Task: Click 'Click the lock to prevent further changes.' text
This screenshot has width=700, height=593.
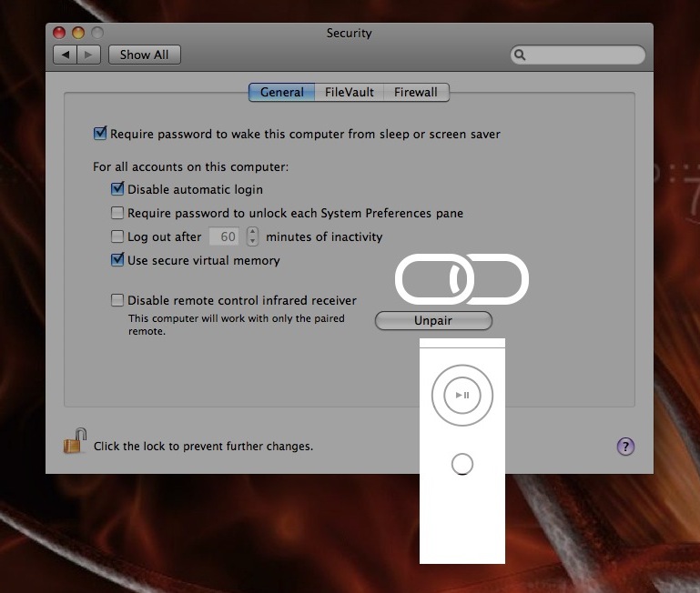Action: [203, 447]
